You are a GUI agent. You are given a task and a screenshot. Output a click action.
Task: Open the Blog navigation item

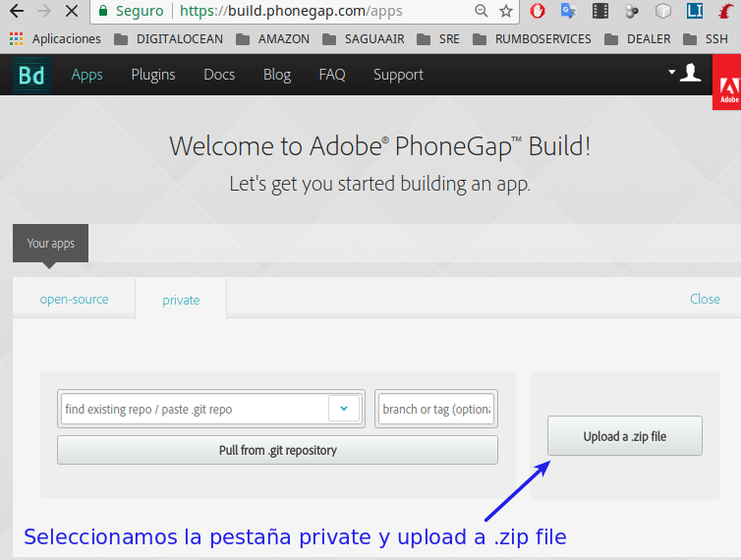click(277, 75)
